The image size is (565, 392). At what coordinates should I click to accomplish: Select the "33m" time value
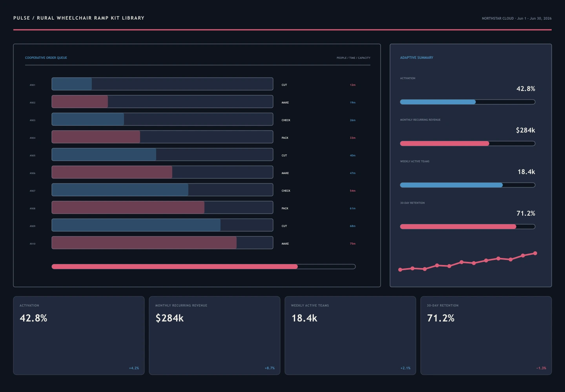353,138
